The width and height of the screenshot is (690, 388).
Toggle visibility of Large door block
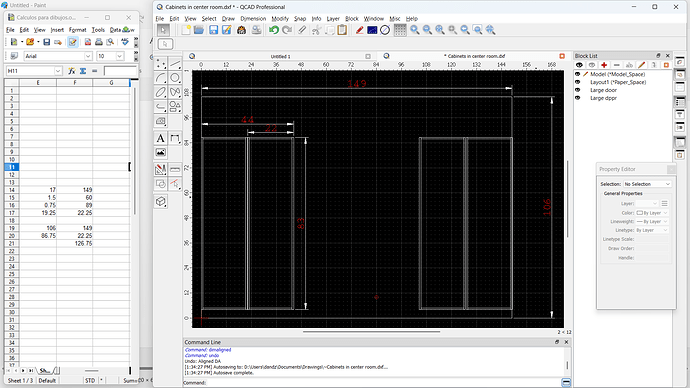(578, 90)
